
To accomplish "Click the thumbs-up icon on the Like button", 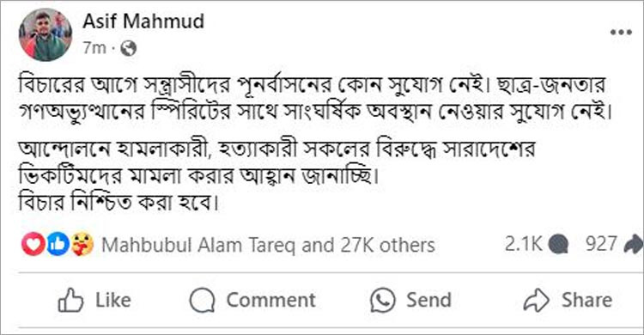I will [x=70, y=300].
